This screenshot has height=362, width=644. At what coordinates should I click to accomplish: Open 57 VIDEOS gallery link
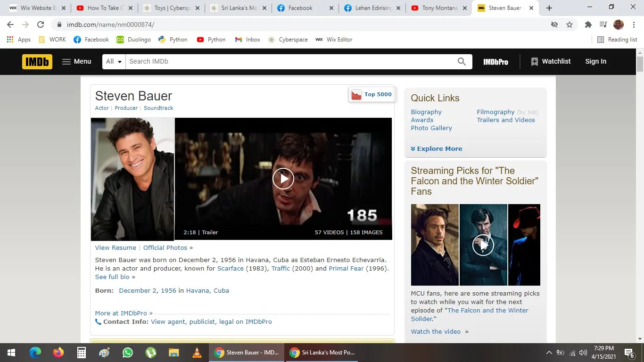tap(330, 232)
